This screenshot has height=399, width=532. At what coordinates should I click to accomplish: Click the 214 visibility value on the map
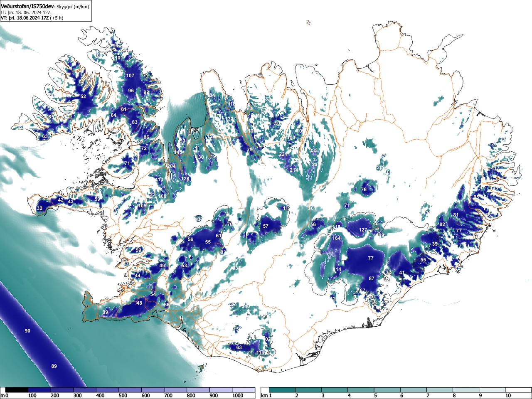pyautogui.click(x=294, y=170)
